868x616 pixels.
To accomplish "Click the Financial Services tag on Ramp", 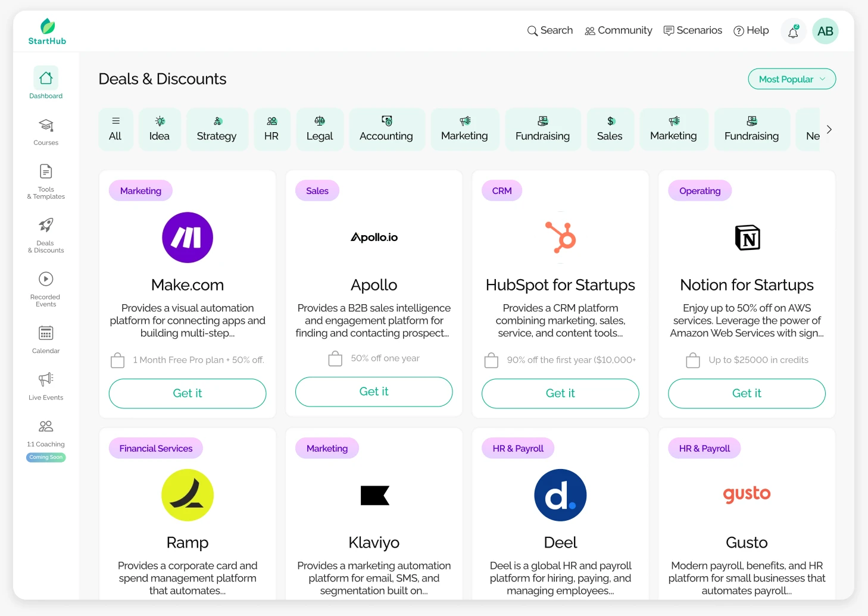I will [156, 448].
